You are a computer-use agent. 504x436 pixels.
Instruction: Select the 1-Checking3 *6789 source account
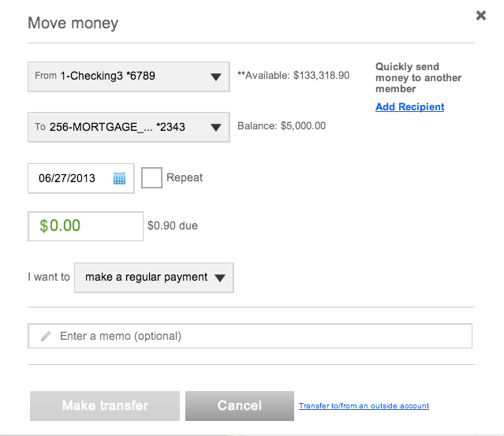tap(118, 76)
